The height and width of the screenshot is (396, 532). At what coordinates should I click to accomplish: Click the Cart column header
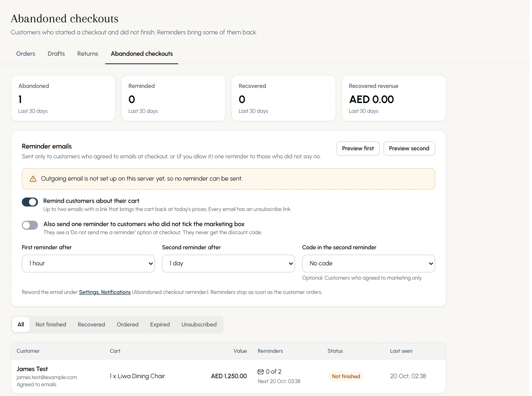pos(115,351)
